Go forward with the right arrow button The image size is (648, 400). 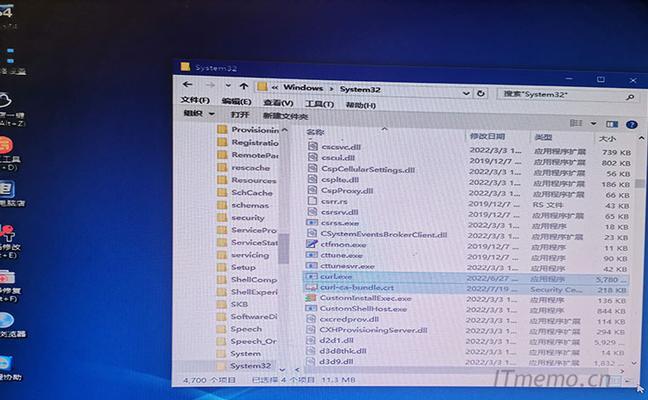pos(210,85)
